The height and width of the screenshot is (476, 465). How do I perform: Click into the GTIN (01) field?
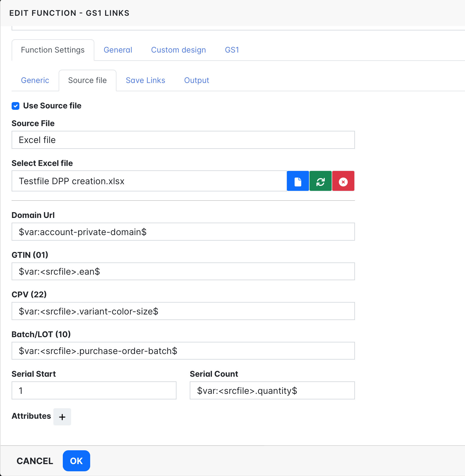tap(183, 272)
